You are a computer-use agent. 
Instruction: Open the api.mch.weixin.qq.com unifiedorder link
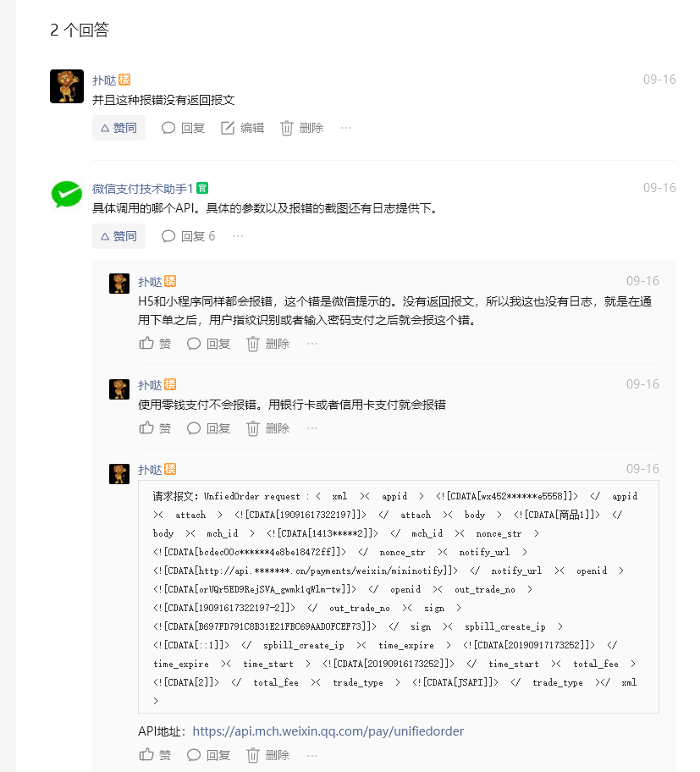pyautogui.click(x=328, y=731)
